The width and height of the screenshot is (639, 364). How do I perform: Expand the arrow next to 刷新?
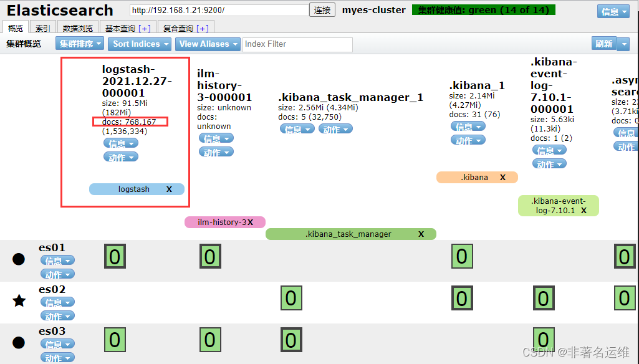point(623,44)
